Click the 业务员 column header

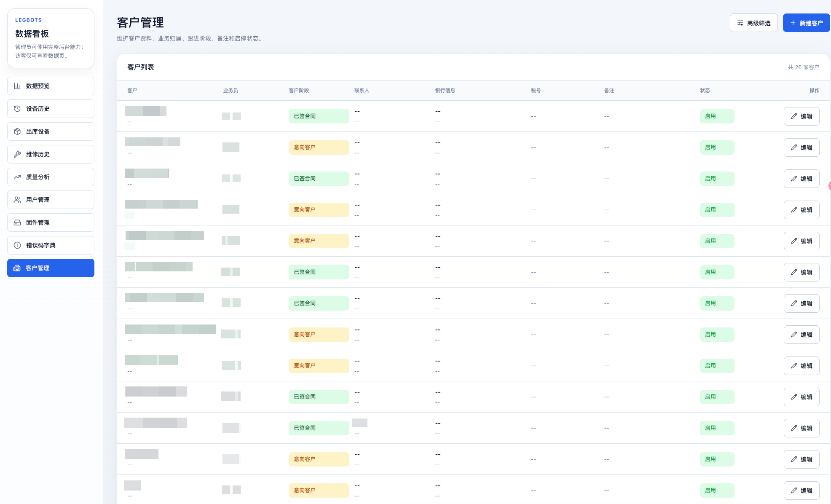pyautogui.click(x=231, y=91)
